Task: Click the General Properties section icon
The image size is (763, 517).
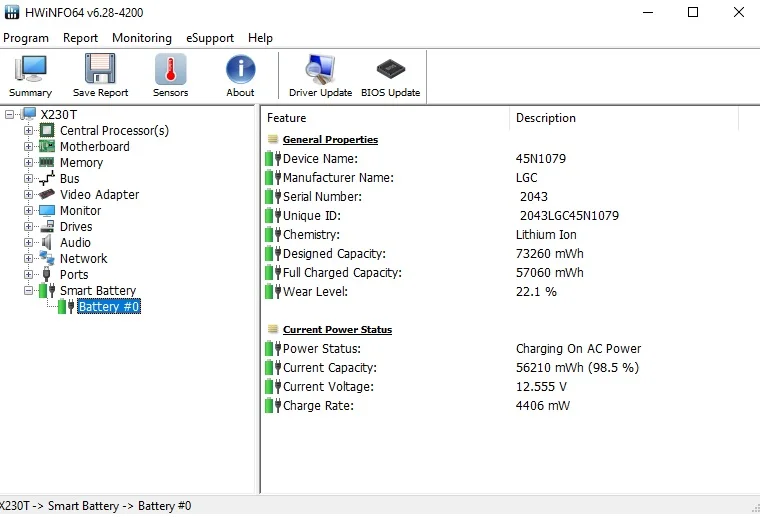Action: pyautogui.click(x=273, y=139)
